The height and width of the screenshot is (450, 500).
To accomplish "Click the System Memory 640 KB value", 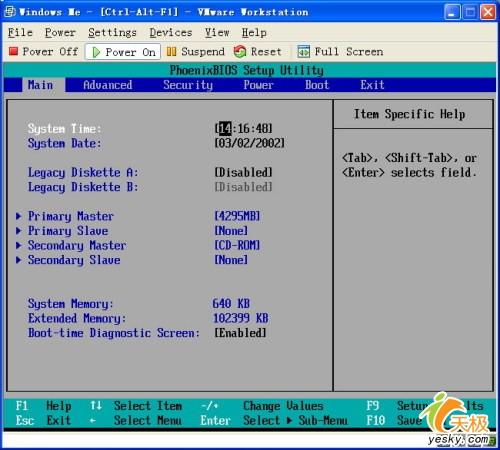I will click(x=231, y=303).
